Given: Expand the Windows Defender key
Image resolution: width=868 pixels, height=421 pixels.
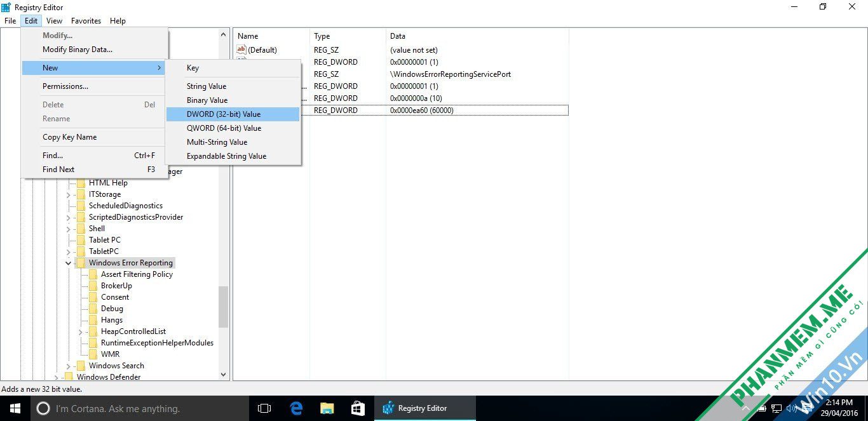Looking at the screenshot, I should tap(57, 377).
